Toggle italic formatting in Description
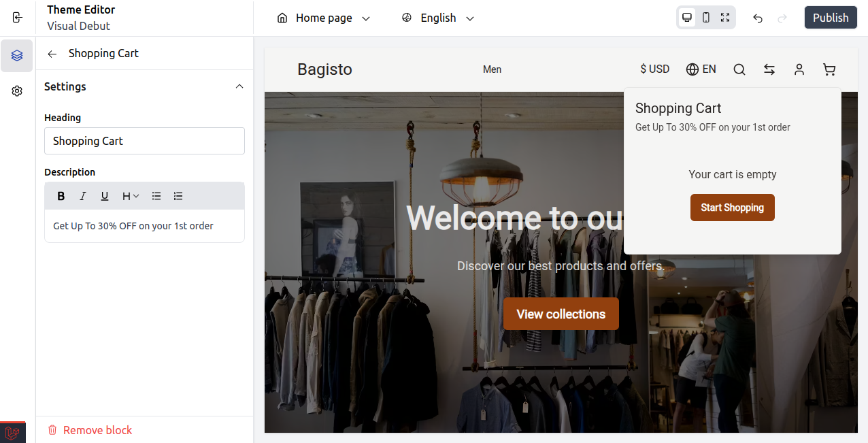868x443 pixels. click(x=83, y=196)
